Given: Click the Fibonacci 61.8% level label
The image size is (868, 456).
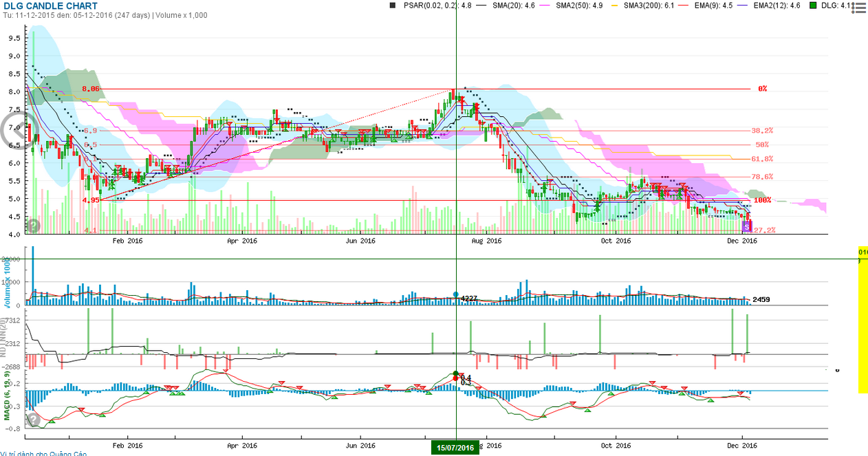Looking at the screenshot, I should click(x=762, y=159).
